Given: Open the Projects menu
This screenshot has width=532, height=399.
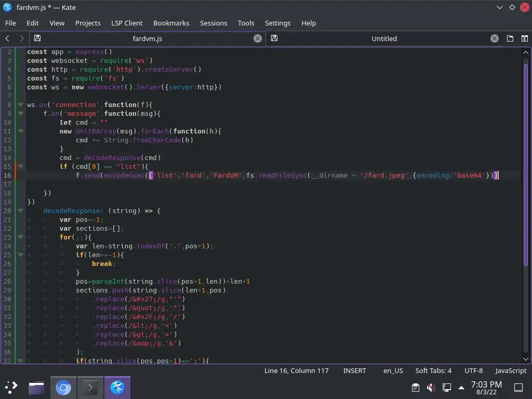Looking at the screenshot, I should [88, 23].
